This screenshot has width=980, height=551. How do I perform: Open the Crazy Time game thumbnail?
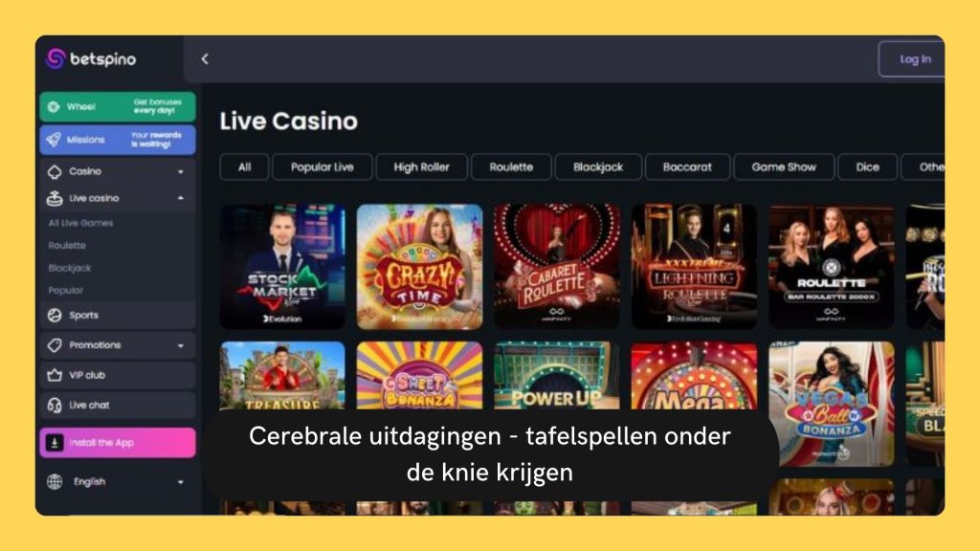pyautogui.click(x=419, y=267)
